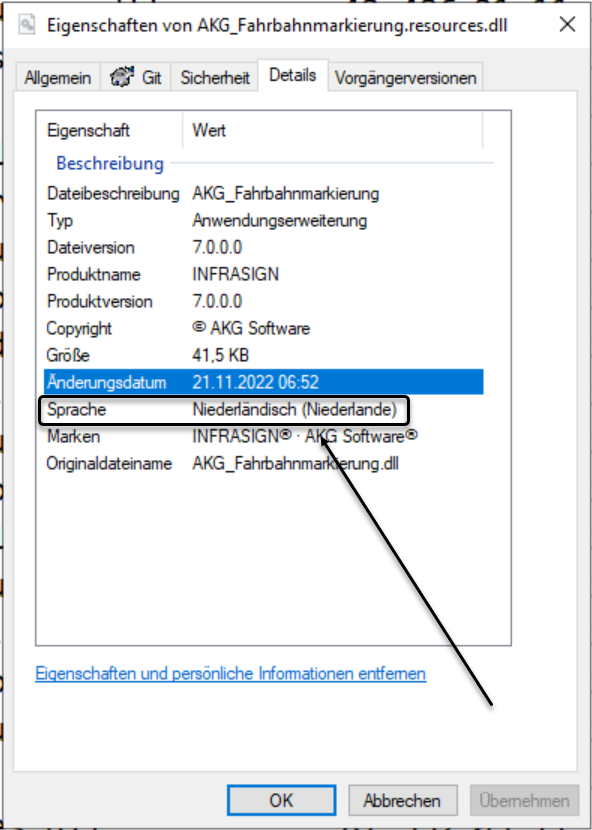Click the OK button
This screenshot has width=592, height=830.
point(281,800)
